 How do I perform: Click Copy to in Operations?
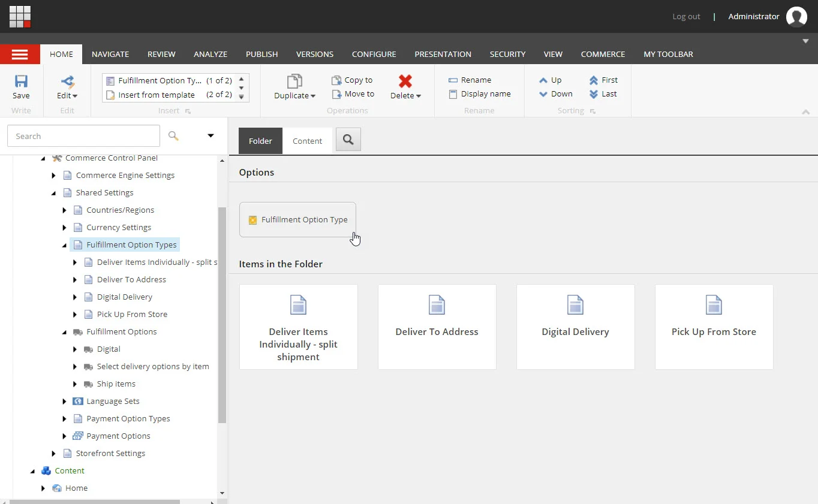[x=352, y=80]
